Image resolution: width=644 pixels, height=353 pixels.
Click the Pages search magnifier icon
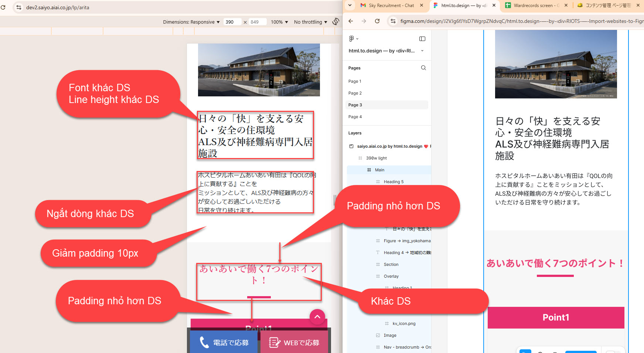(423, 68)
